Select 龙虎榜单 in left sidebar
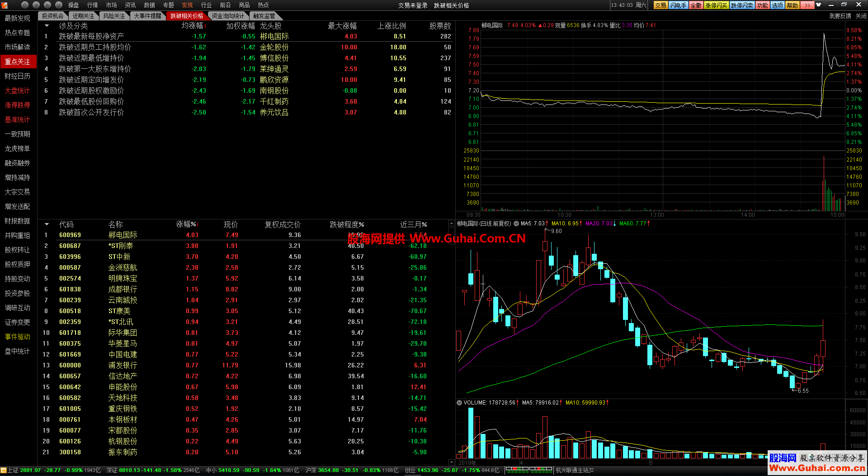This screenshot has width=868, height=476. (17, 148)
